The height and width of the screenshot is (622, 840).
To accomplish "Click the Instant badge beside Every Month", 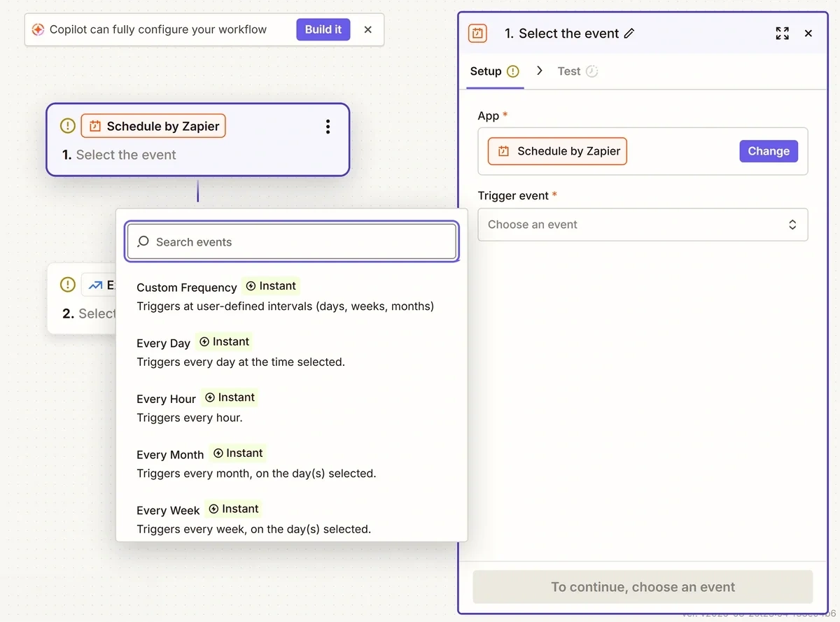I will 238,453.
